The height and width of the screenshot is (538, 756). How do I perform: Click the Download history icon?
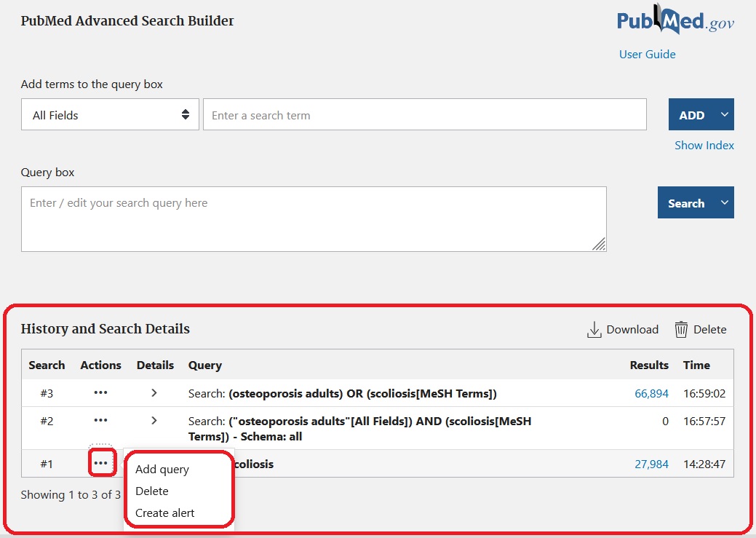pyautogui.click(x=594, y=330)
